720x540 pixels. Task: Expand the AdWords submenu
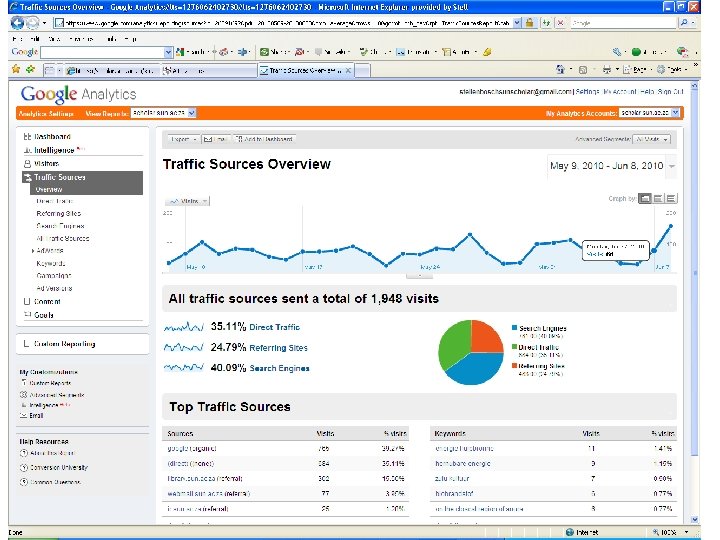(33, 251)
